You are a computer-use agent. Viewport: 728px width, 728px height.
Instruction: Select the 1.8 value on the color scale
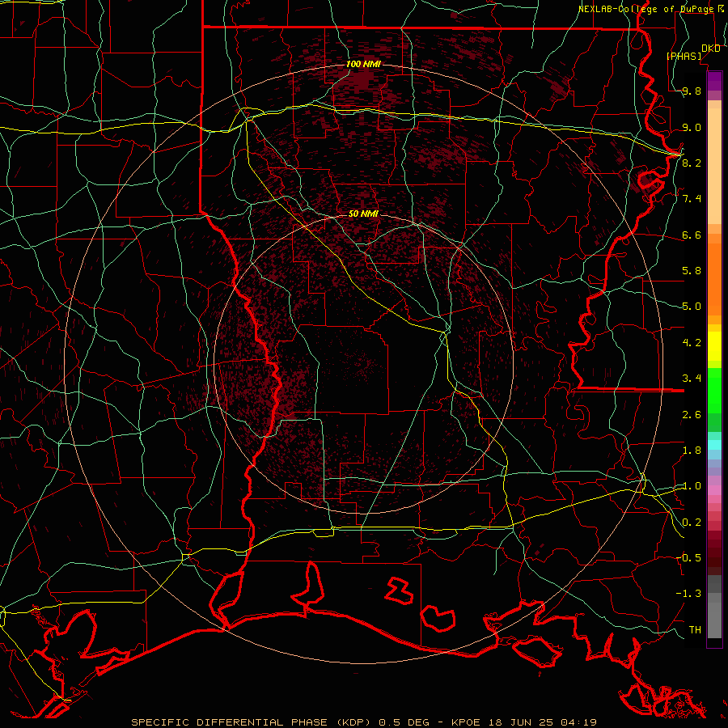[x=692, y=450]
